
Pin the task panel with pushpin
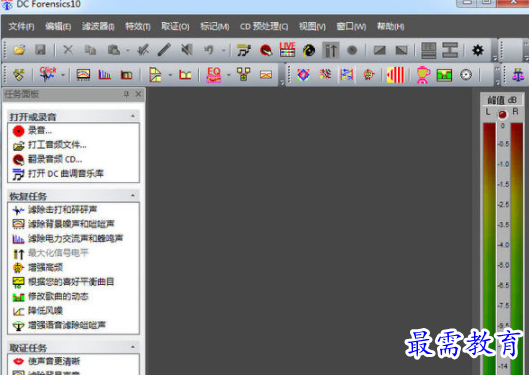pyautogui.click(x=127, y=94)
